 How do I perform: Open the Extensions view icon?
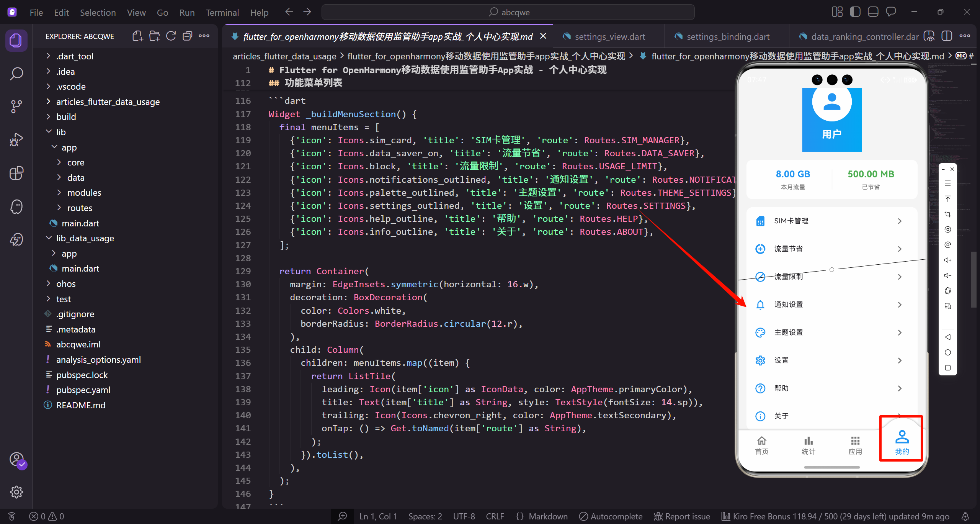pyautogui.click(x=16, y=173)
